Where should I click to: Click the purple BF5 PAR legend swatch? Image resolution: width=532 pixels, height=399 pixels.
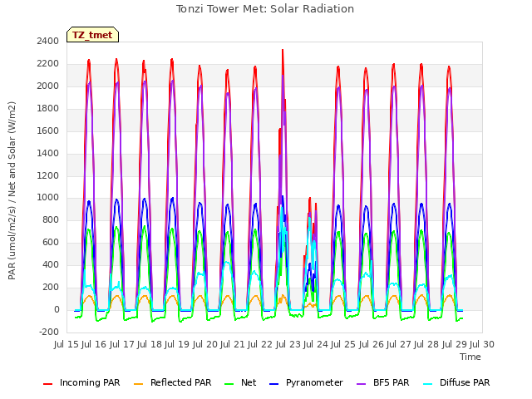coord(362,383)
